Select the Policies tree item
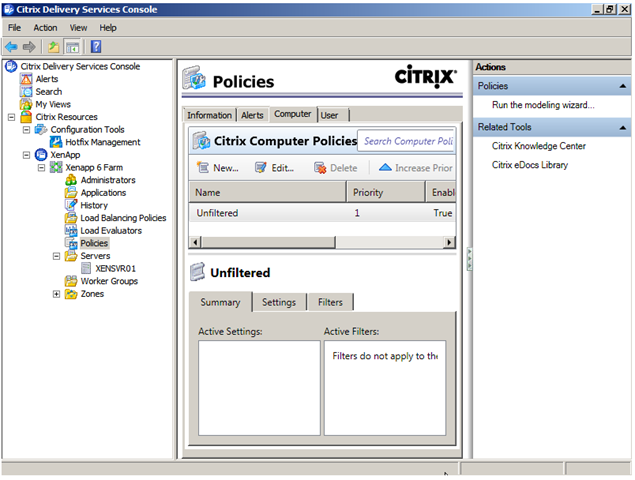Viewport: 635px width, 480px height. [x=94, y=243]
